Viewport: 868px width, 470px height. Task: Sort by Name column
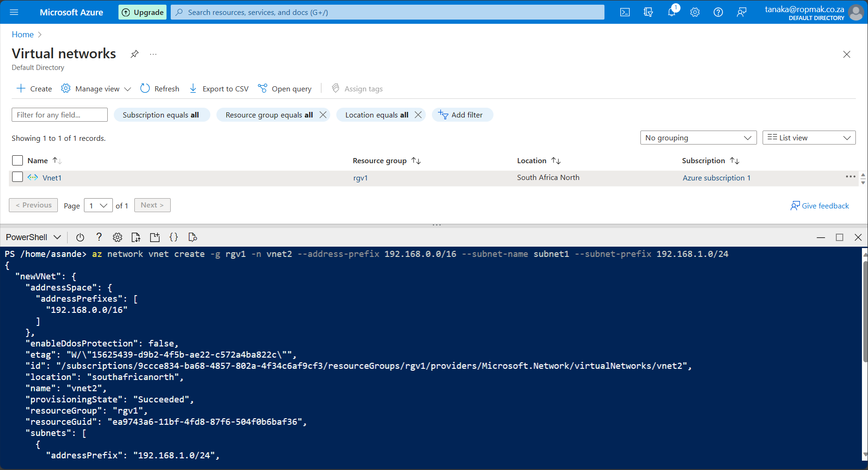[x=44, y=160]
